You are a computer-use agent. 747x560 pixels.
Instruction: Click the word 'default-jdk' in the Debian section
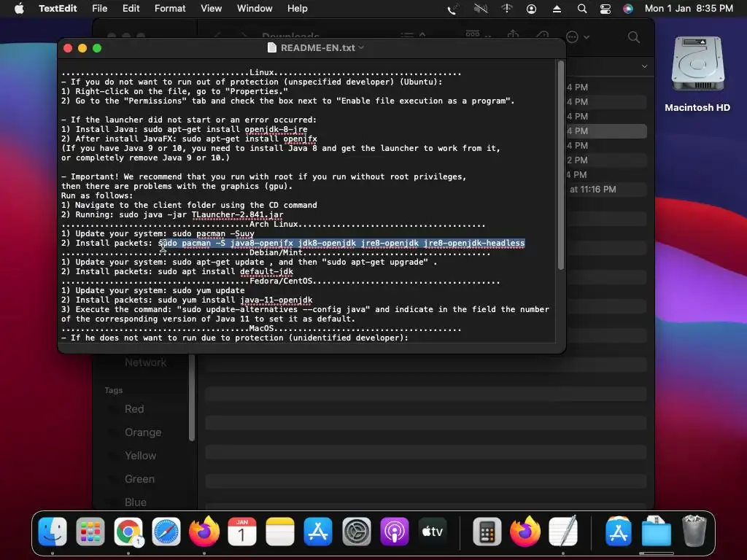tap(266, 271)
